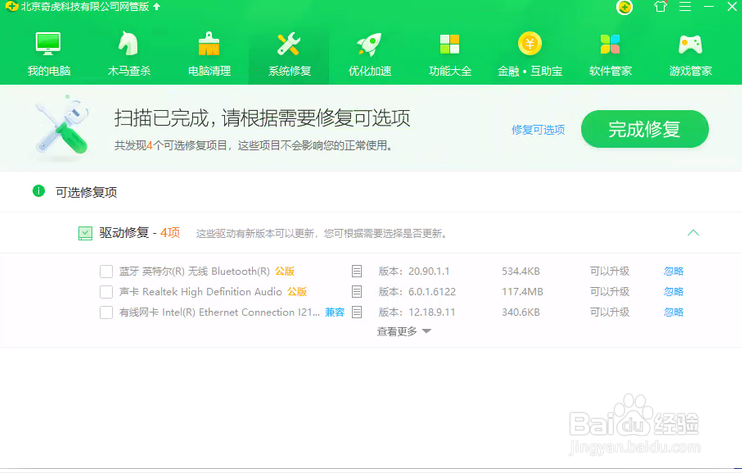Click the 340.6KB size value
The width and height of the screenshot is (742, 473).
[x=521, y=312]
